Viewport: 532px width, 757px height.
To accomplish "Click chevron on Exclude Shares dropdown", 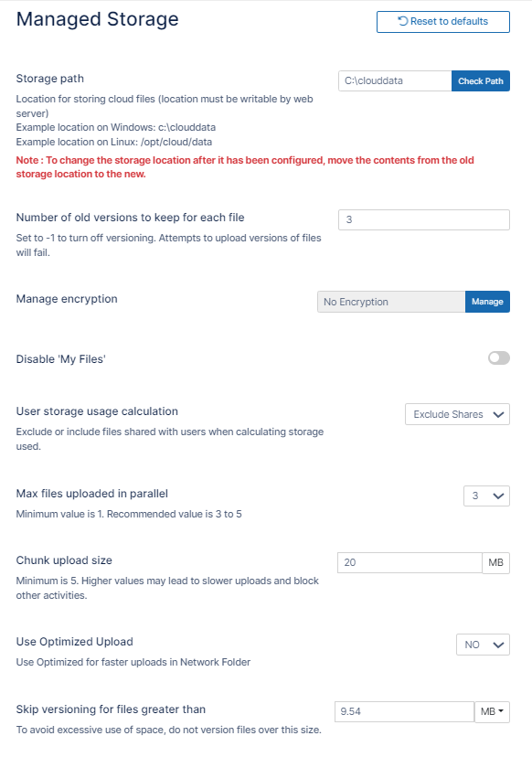I will pyautogui.click(x=498, y=415).
